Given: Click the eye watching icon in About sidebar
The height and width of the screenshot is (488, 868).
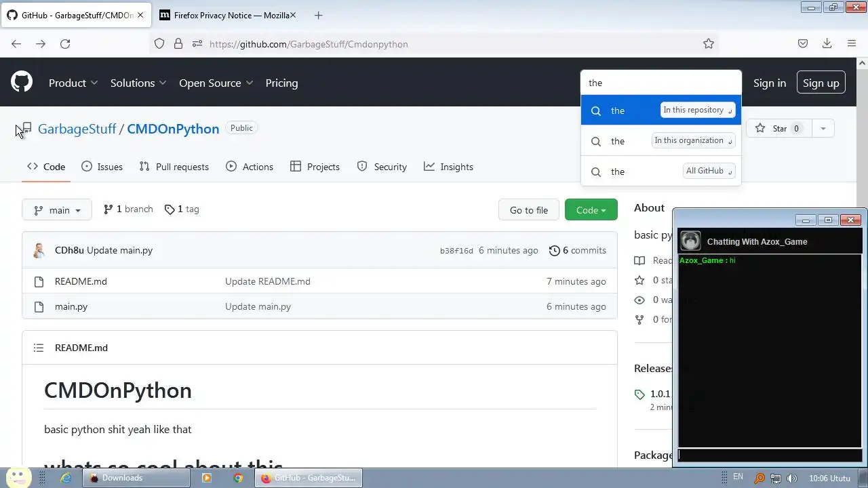Looking at the screenshot, I should click(x=639, y=300).
